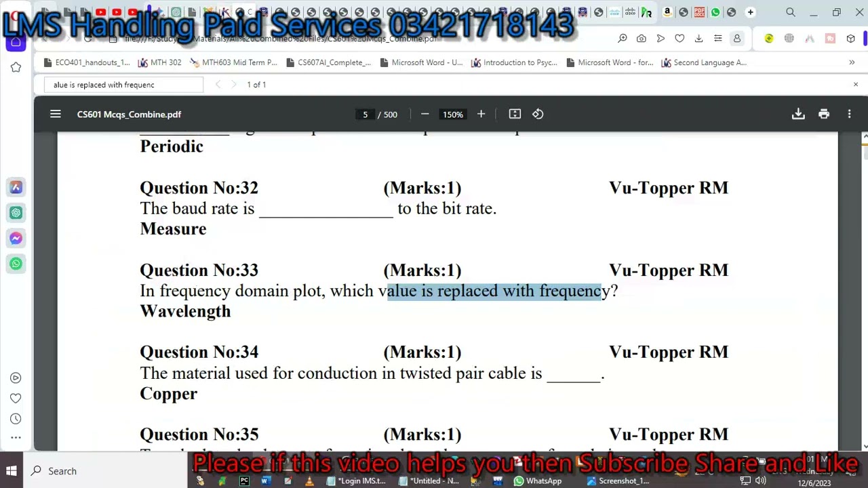This screenshot has height=488, width=868.
Task: Download the CS601 PDF file
Action: [798, 114]
